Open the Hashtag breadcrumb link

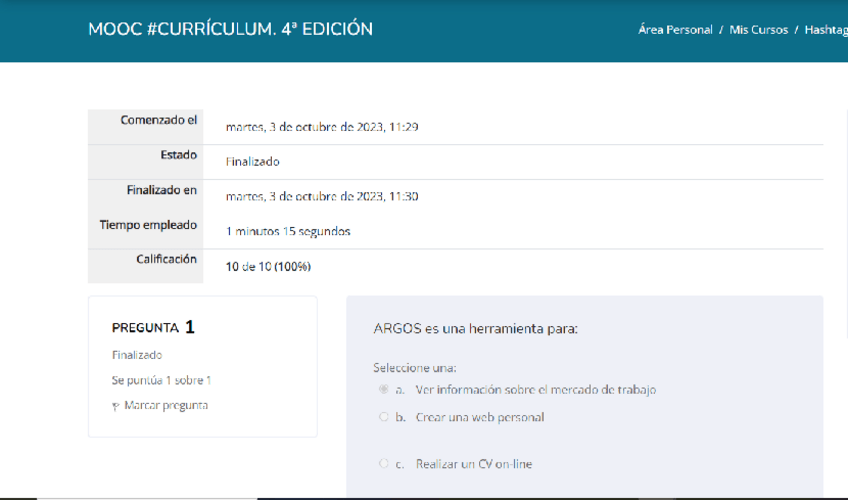pos(826,30)
